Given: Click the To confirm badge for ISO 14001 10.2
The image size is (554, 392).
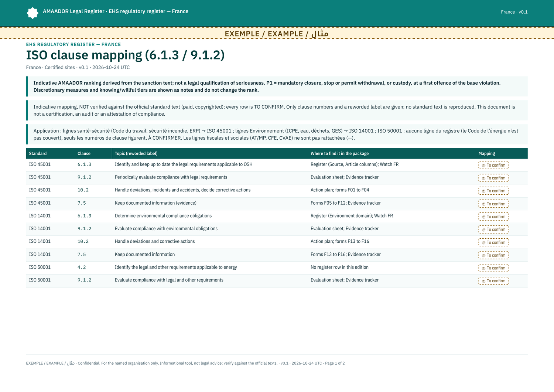Looking at the screenshot, I should click(x=493, y=242).
